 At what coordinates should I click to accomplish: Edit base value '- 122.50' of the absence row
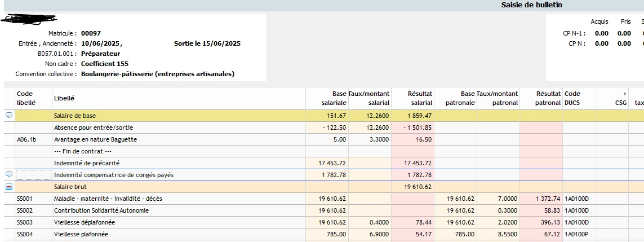327,128
